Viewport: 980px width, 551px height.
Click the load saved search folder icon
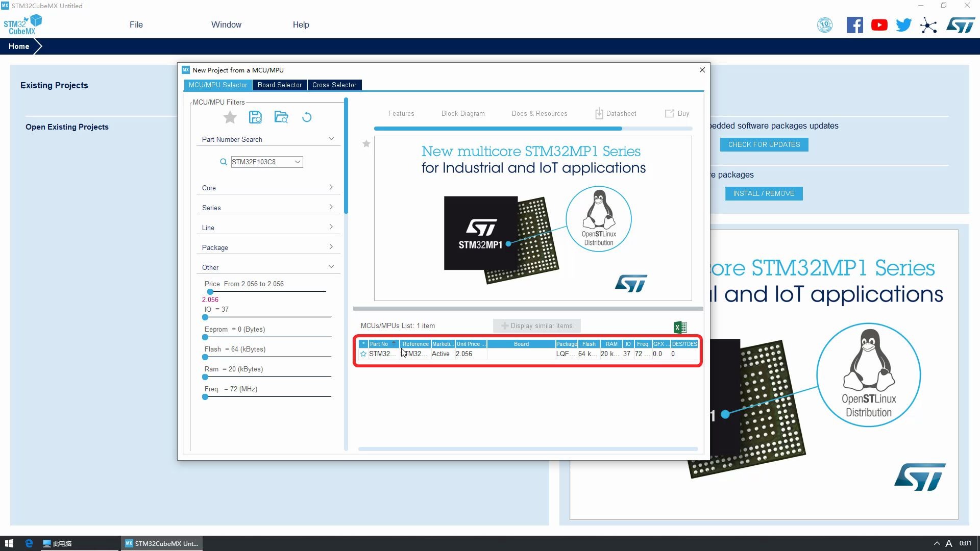(x=281, y=117)
